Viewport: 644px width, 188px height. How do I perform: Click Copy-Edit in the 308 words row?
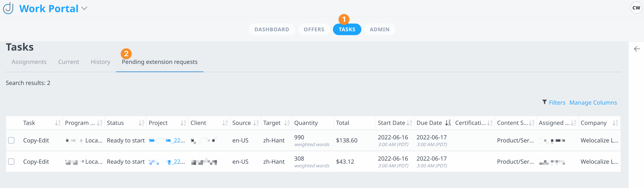(36, 162)
